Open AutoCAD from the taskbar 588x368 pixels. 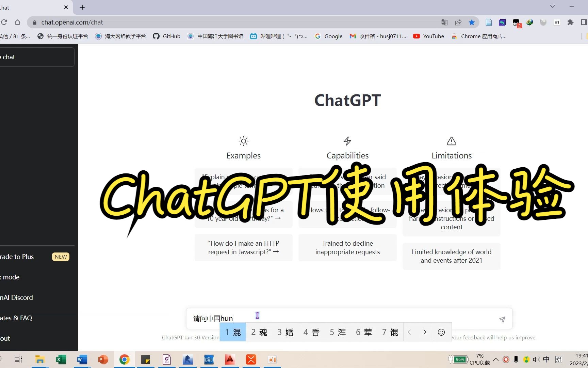[230, 359]
